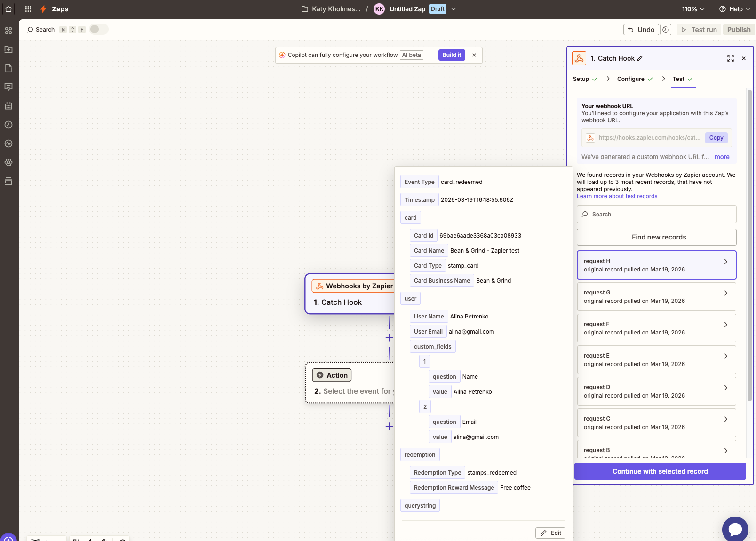
Task: Open the Help dropdown menu
Action: tap(734, 9)
